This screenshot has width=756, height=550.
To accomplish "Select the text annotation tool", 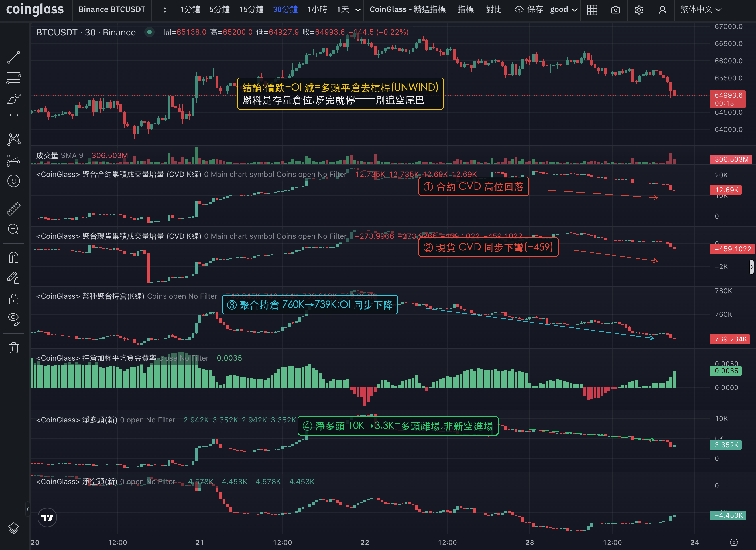I will pos(14,119).
